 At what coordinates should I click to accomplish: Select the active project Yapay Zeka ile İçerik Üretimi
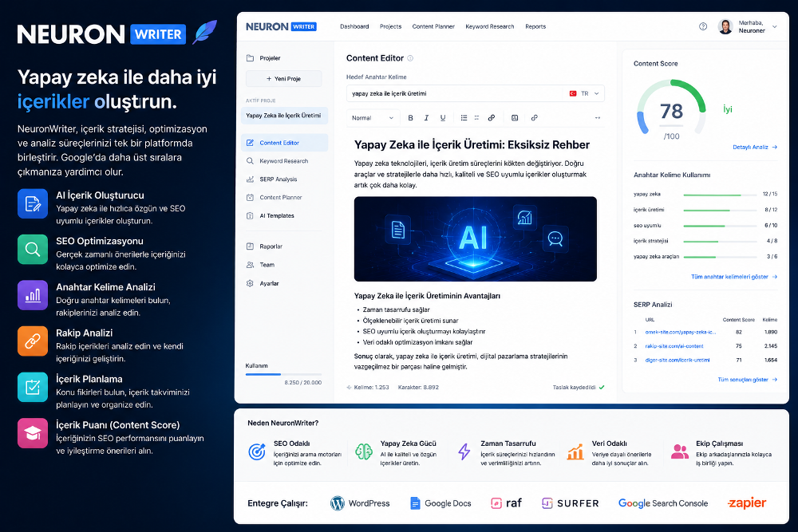[x=285, y=116]
